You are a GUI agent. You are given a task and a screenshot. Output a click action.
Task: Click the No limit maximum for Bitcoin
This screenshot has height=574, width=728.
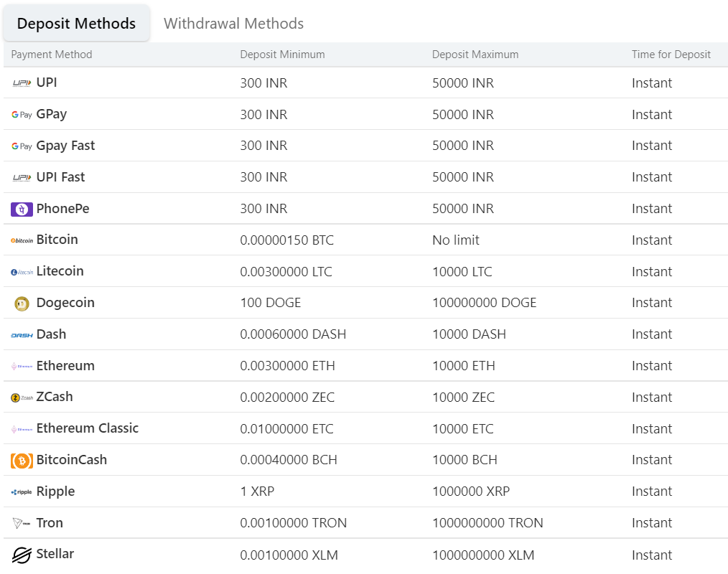tap(455, 240)
